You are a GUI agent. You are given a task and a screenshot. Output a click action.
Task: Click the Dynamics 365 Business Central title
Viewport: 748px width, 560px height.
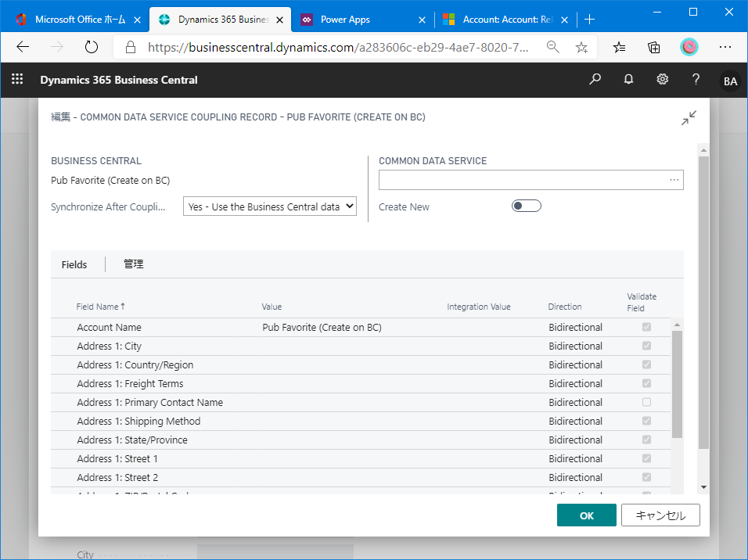click(x=119, y=80)
